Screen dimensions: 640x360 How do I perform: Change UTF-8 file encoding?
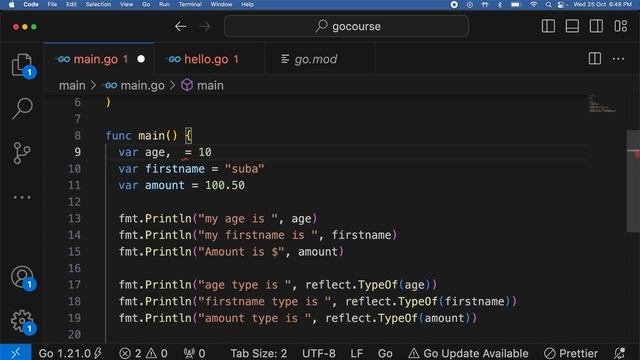tap(319, 353)
